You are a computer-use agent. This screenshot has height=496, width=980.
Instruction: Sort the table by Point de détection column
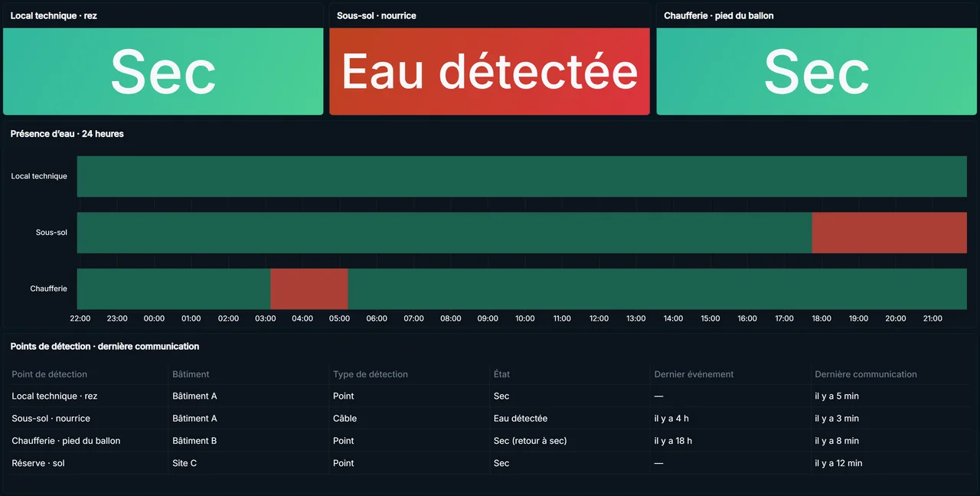click(50, 374)
